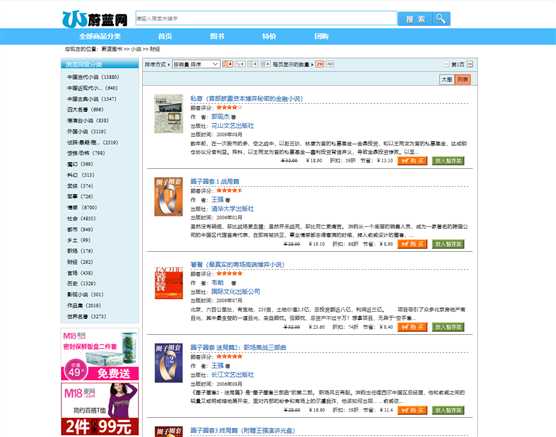
Task: Select the 四大名著 category
Action: (x=85, y=110)
